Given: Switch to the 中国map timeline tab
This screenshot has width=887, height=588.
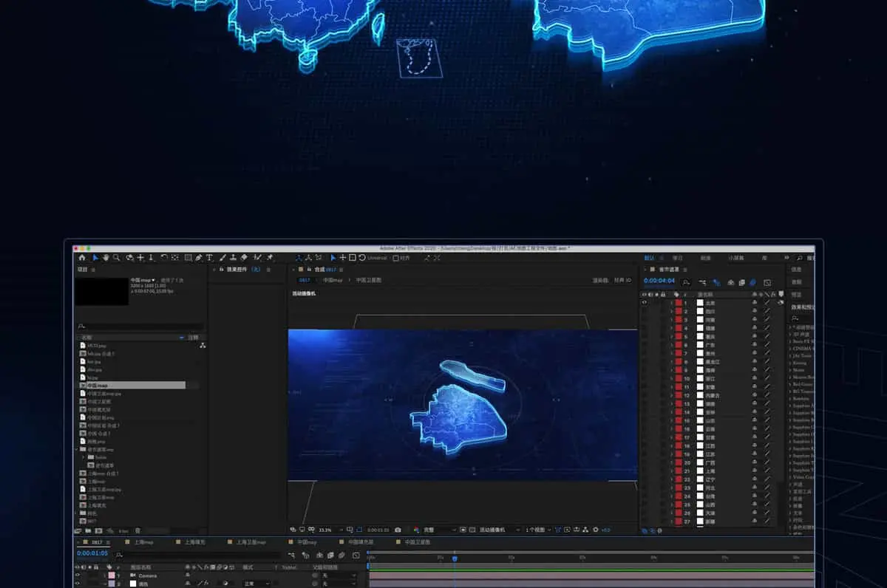Looking at the screenshot, I should click(x=306, y=542).
